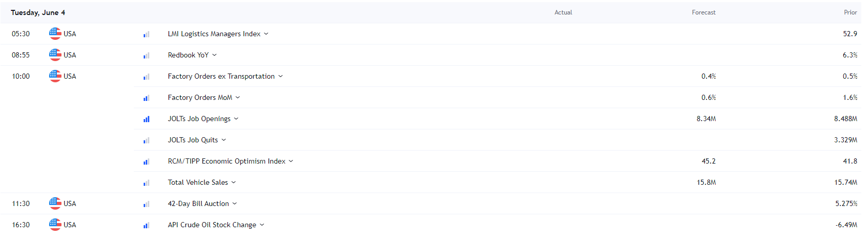Image resolution: width=868 pixels, height=235 pixels.
Task: Expand Factory Orders ex Transportation chevron
Action: [x=281, y=76]
